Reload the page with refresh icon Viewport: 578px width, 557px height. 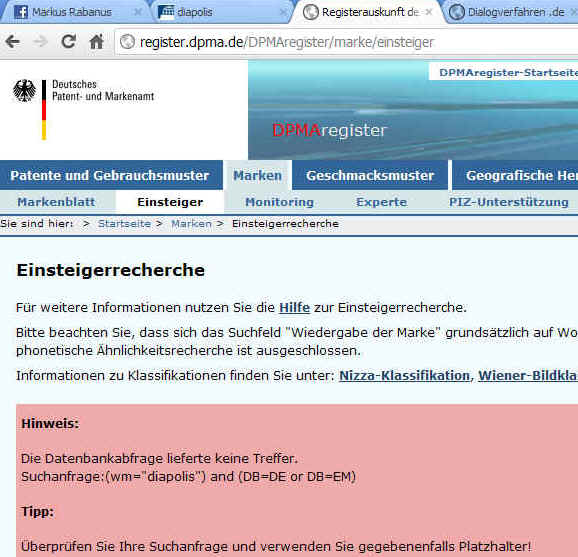tap(69, 42)
